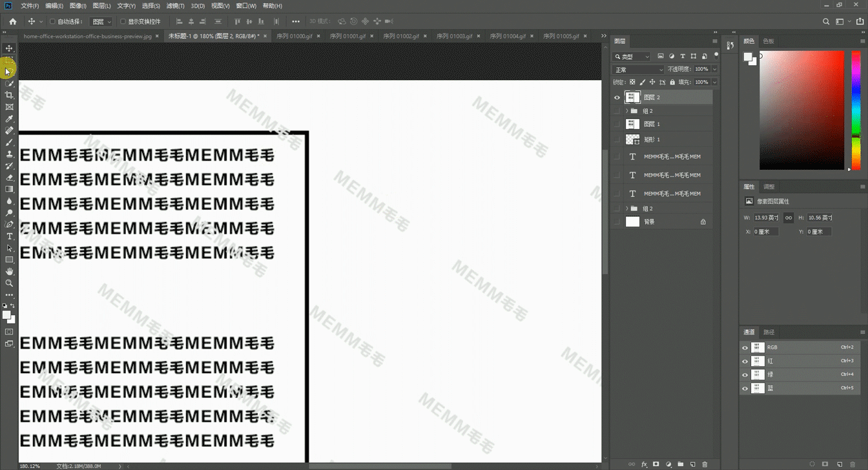Select the Brush tool
Image resolution: width=868 pixels, height=470 pixels.
[x=9, y=142]
